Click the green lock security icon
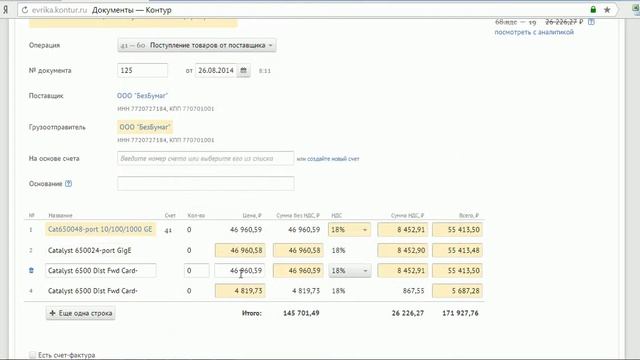Screen dimensions: 640x360 (593, 10)
